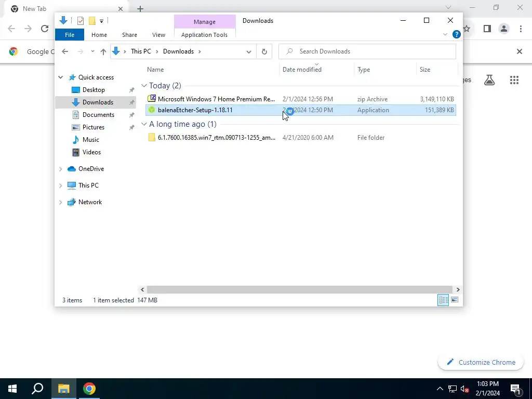The height and width of the screenshot is (399, 532).
Task: Expand the Network tree node
Action: click(x=60, y=202)
